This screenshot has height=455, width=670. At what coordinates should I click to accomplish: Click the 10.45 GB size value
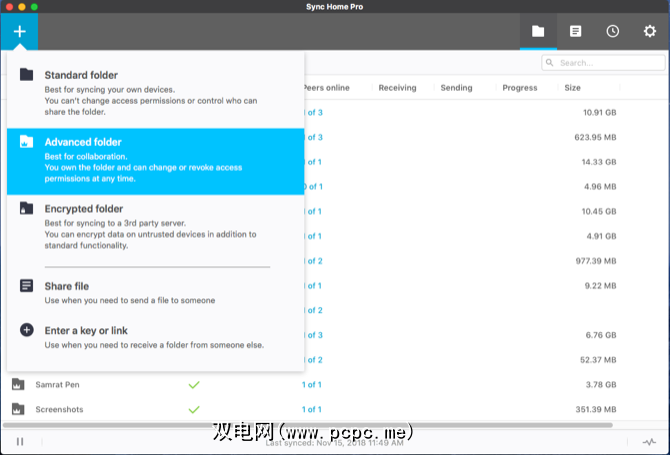pyautogui.click(x=599, y=211)
